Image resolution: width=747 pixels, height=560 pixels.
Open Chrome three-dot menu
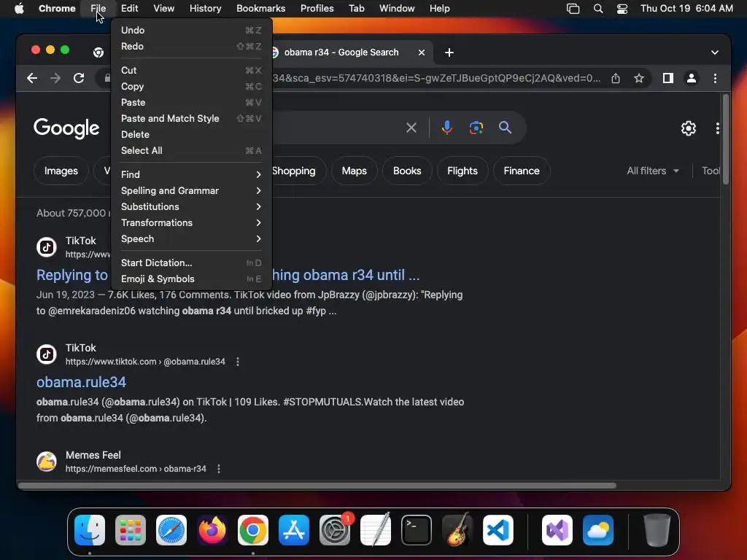715,78
